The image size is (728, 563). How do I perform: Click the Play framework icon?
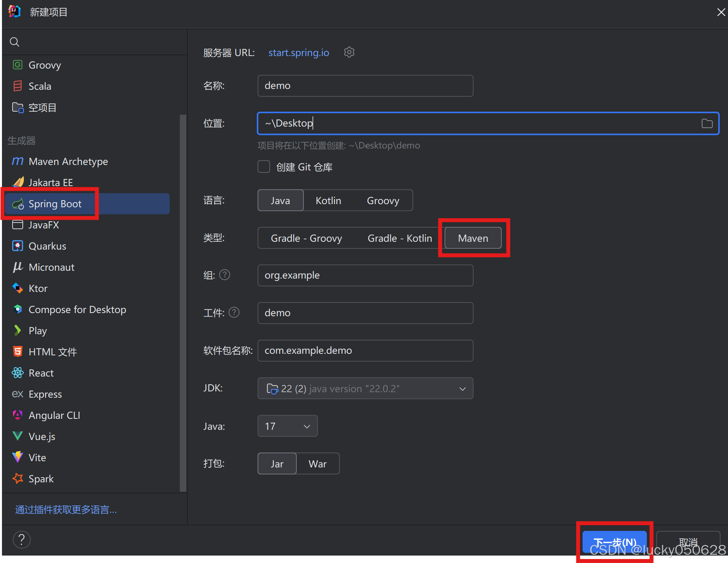[18, 330]
